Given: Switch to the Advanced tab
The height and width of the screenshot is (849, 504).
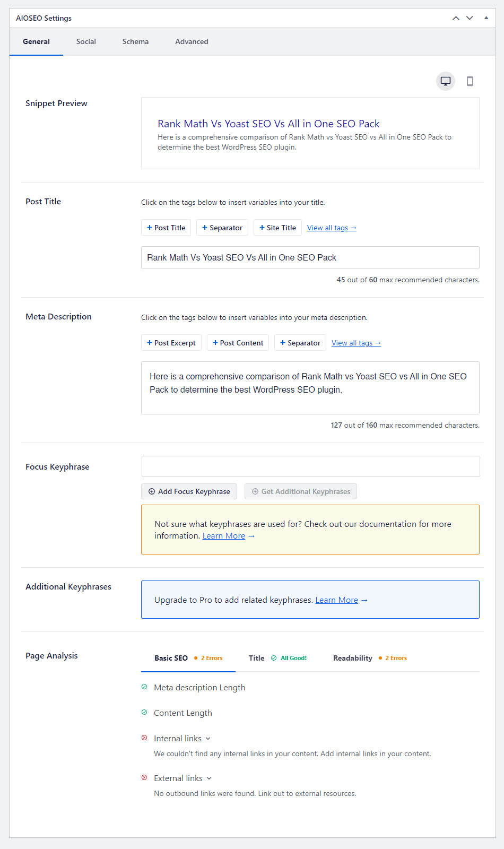Looking at the screenshot, I should 192,41.
